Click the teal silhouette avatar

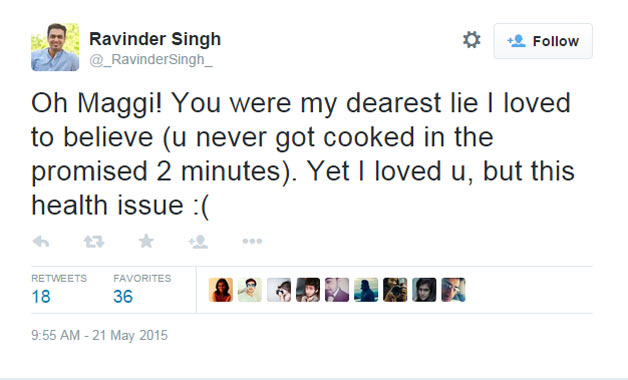click(366, 290)
